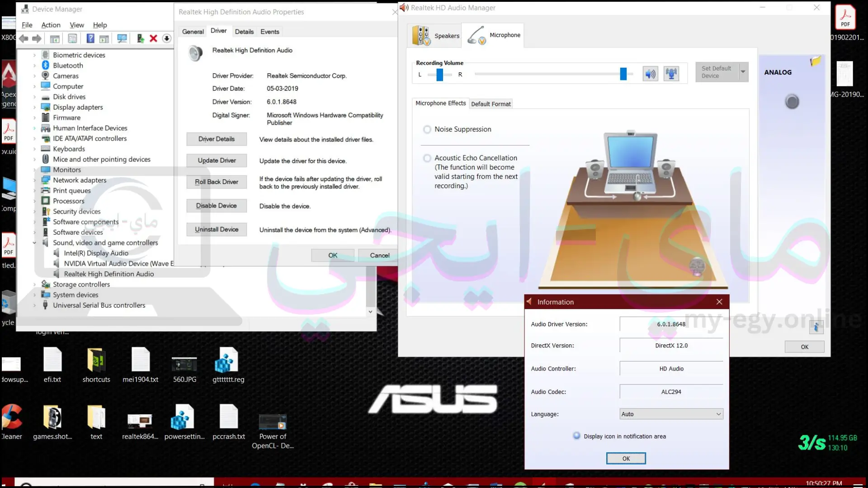Click the L/R balance slider handle
This screenshot has width=868, height=488.
pyautogui.click(x=439, y=75)
